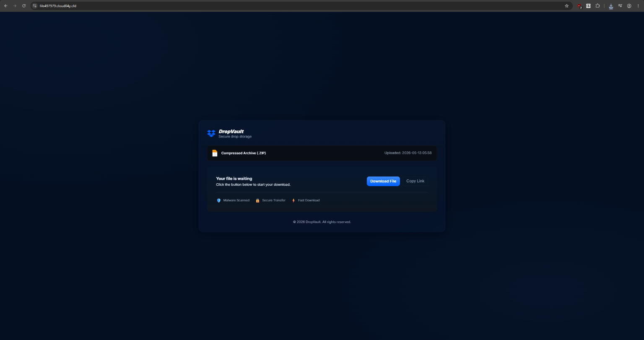Click the Fast Download lightning icon
Screen dimensions: 644x340
pyautogui.click(x=293, y=200)
